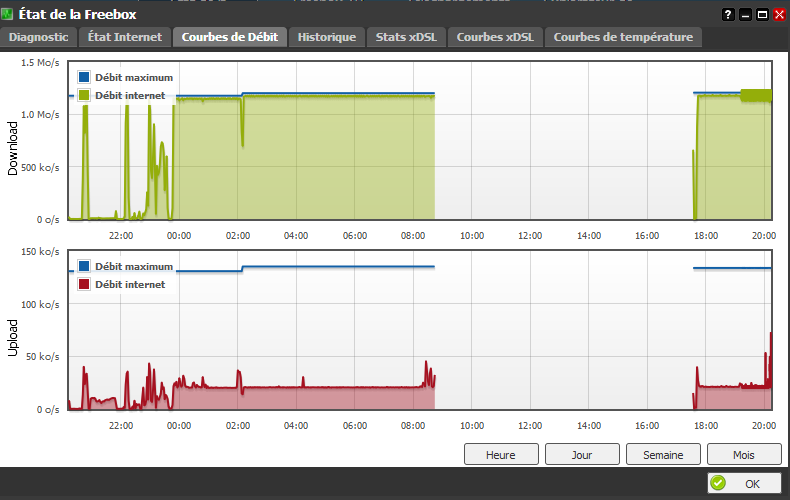790x500 pixels.
Task: Click the Upload axis title
Action: 13,338
